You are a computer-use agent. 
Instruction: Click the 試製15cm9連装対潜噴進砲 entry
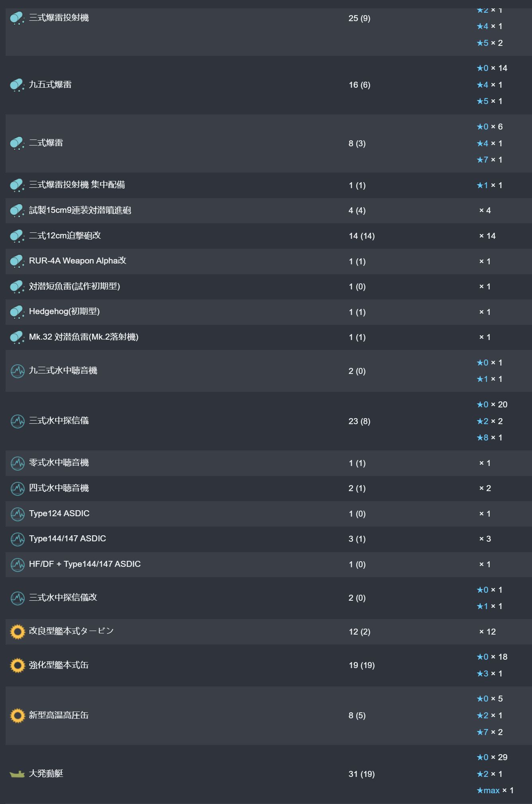click(x=80, y=210)
